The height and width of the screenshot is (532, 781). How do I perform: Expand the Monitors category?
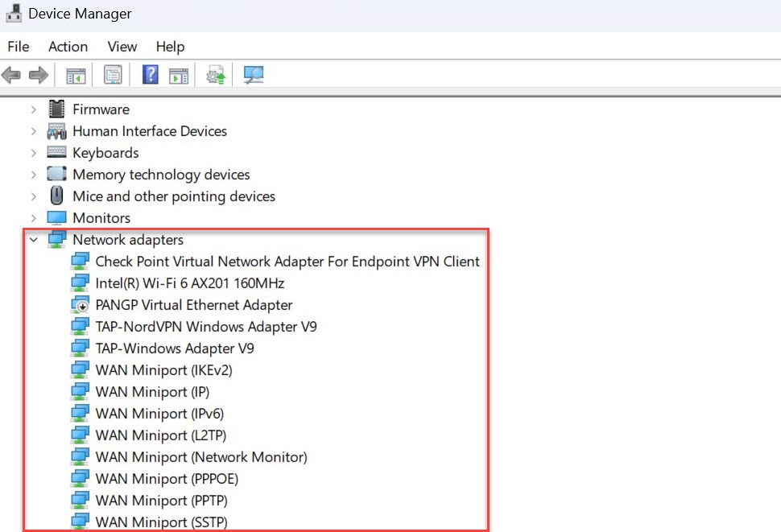(x=33, y=218)
